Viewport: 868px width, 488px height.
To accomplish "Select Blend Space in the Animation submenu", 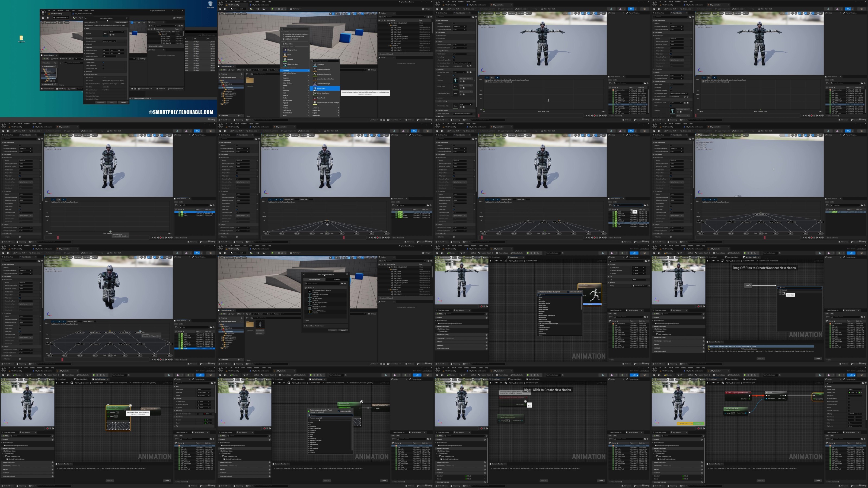I will pyautogui.click(x=325, y=89).
